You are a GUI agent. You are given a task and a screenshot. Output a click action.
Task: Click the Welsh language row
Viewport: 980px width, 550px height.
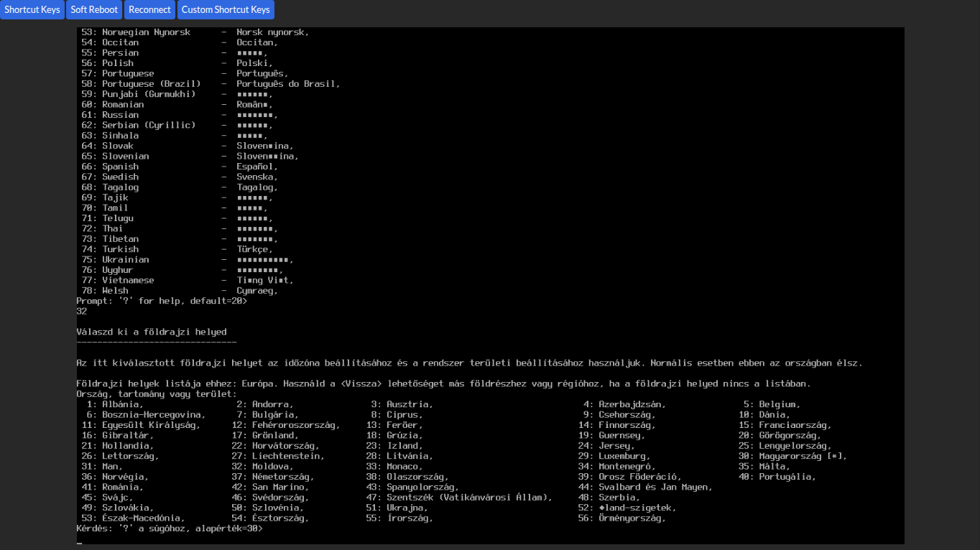coord(115,291)
